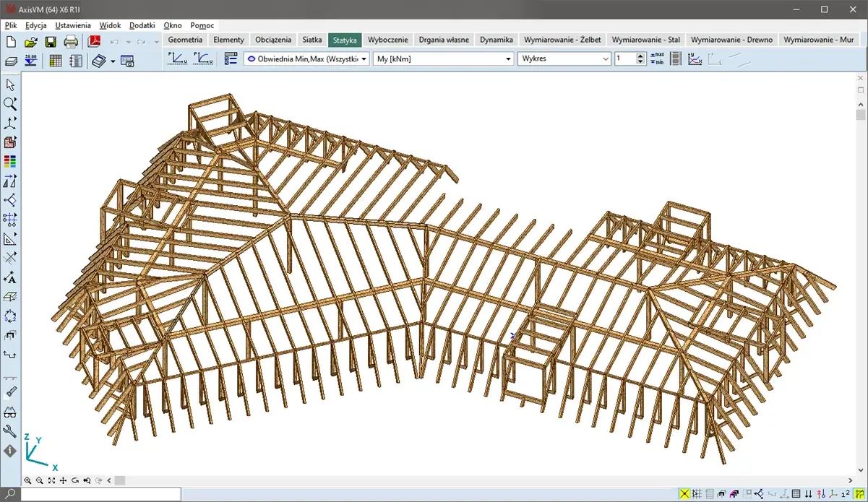This screenshot has height=502, width=868.
Task: Select the Zoom magnifier tool in left toolbar
Action: [x=10, y=104]
